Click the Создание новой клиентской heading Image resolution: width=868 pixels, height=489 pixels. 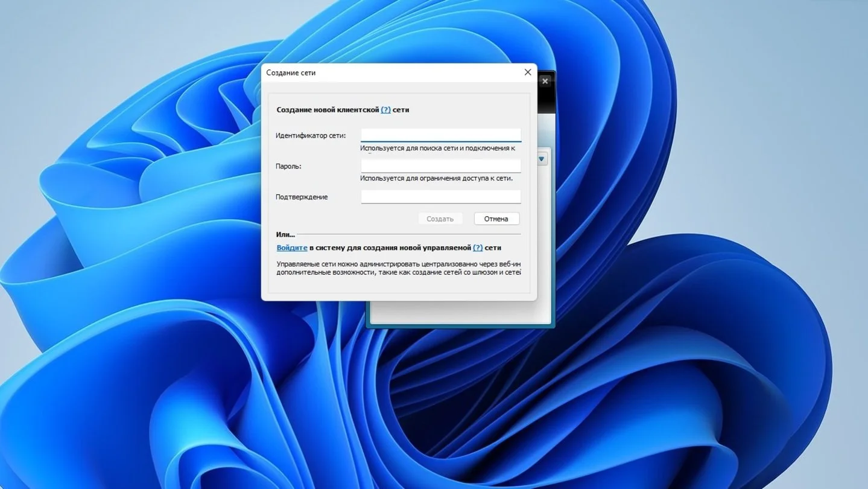328,110
